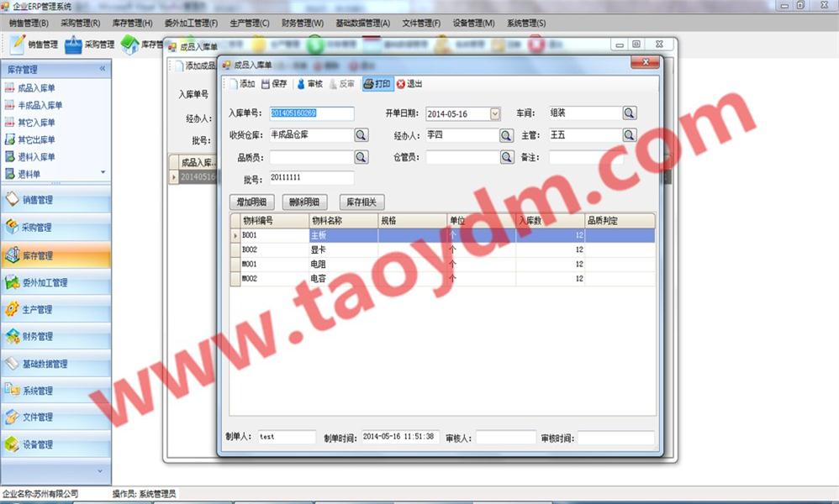Open 生产管理 sidebar navigation group
839x504 pixels.
tap(55, 310)
